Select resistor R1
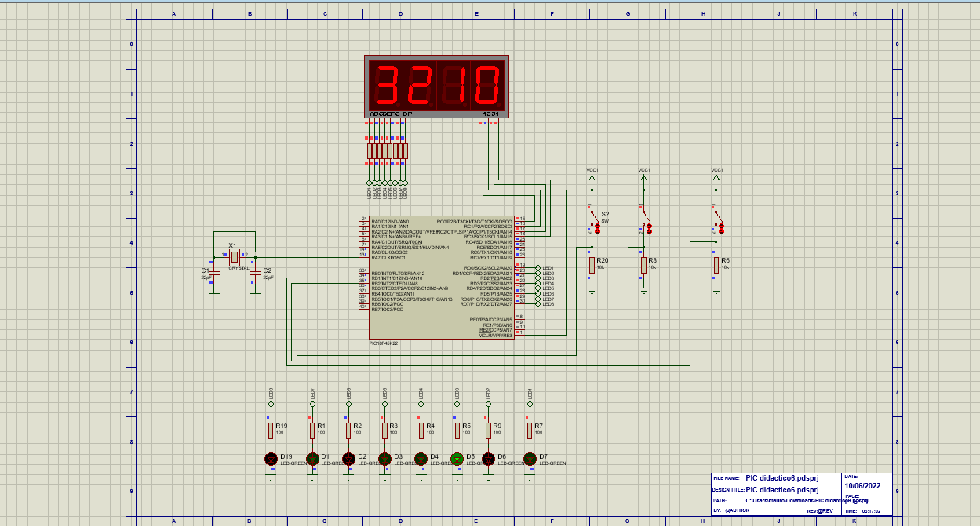The image size is (980, 526). click(311, 430)
